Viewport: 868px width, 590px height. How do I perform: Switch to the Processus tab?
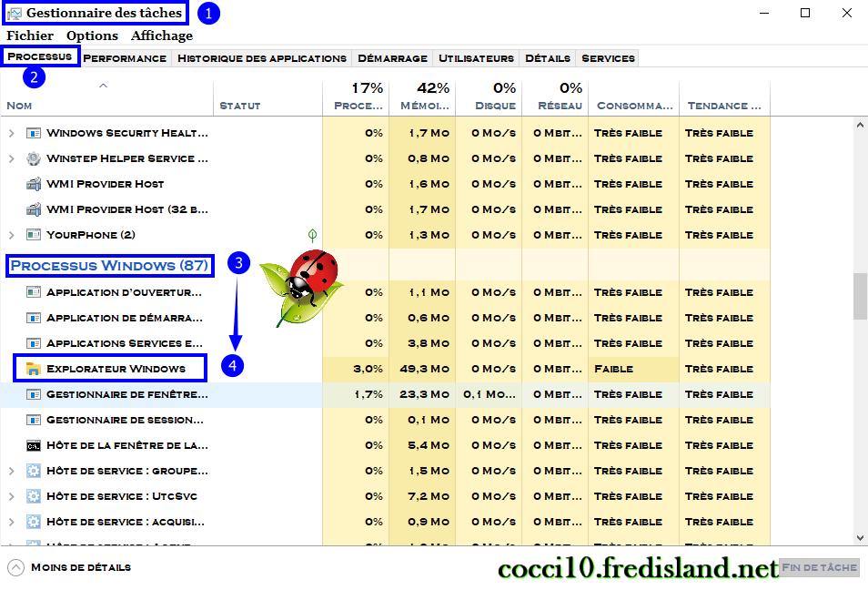(x=40, y=56)
